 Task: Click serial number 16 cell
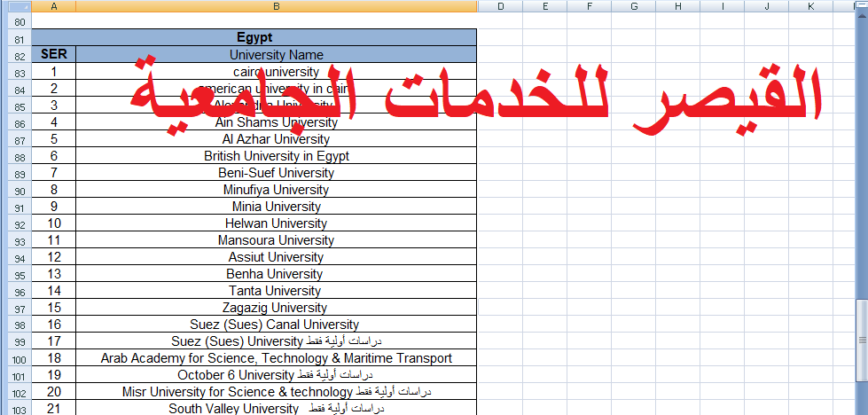54,325
